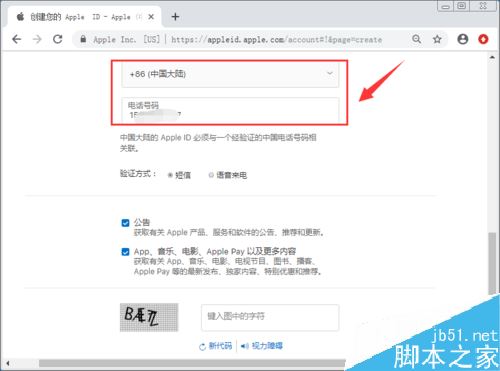Screen dimensions: 500x371
Task: Click the vertical scrollbar thumb
Action: [492, 263]
